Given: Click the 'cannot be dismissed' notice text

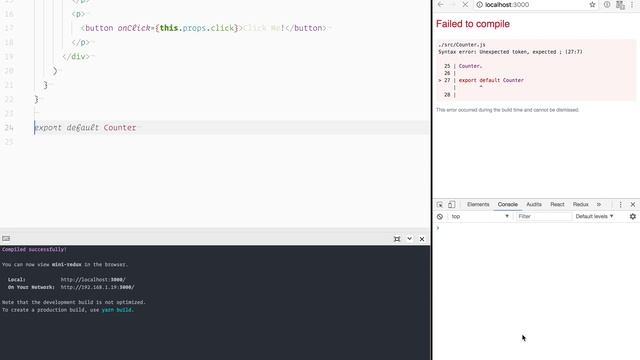Looking at the screenshot, I should click(507, 110).
